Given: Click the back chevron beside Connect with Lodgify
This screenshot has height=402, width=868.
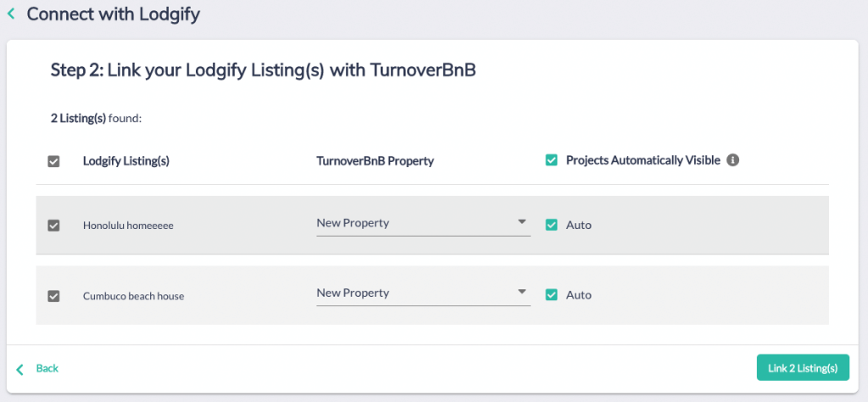Looking at the screenshot, I should pyautogui.click(x=11, y=14).
